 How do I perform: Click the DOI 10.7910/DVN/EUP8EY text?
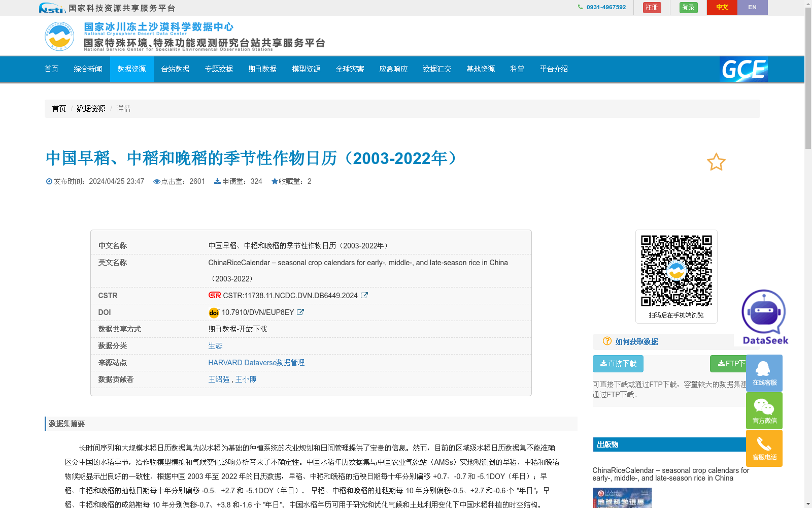[258, 312]
